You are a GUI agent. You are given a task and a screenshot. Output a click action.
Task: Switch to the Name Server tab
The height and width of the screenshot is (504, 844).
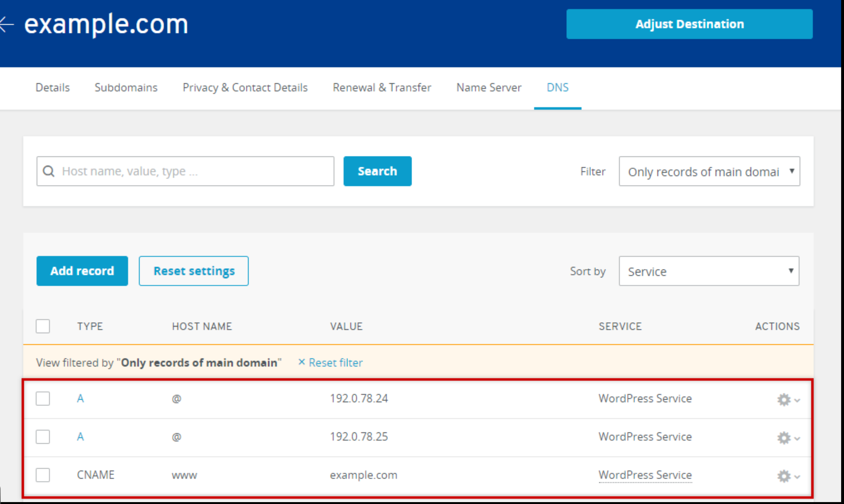(488, 88)
